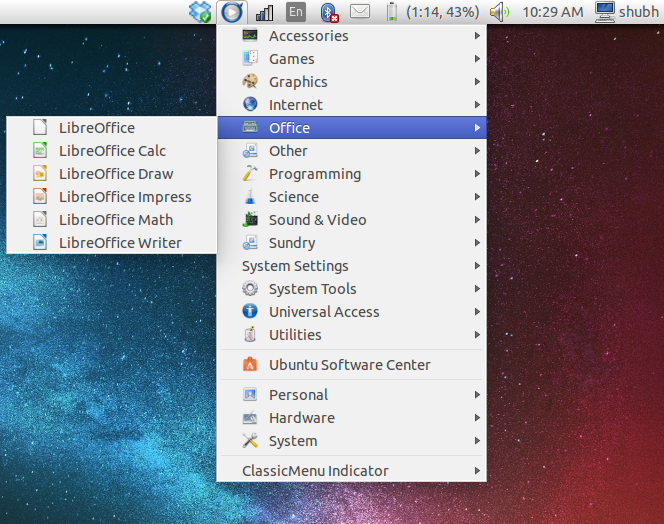Viewport: 664px width, 524px height.
Task: Click the Ubuntu Software Center bag icon
Action: (250, 364)
